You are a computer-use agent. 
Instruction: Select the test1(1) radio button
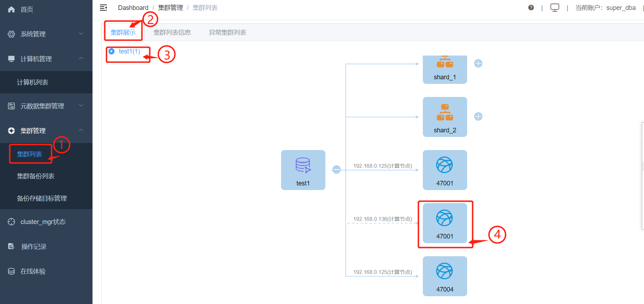[x=112, y=51]
